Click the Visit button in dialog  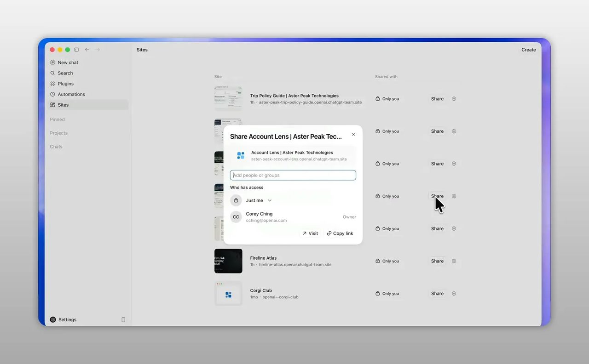(x=310, y=233)
